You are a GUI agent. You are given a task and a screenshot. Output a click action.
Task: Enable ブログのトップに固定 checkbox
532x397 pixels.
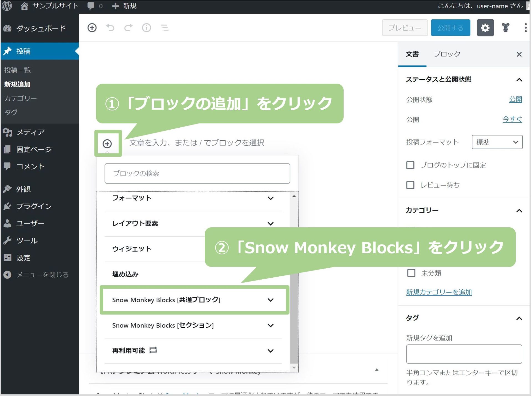click(410, 165)
